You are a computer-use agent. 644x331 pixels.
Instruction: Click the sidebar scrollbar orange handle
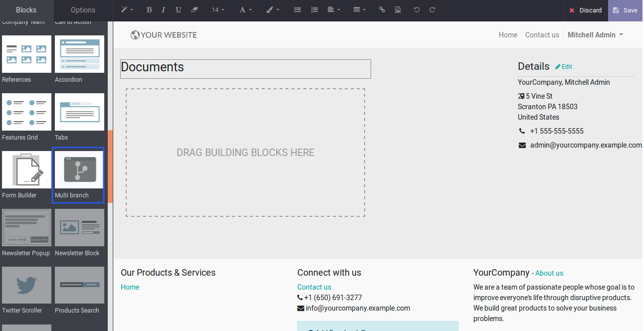110,166
